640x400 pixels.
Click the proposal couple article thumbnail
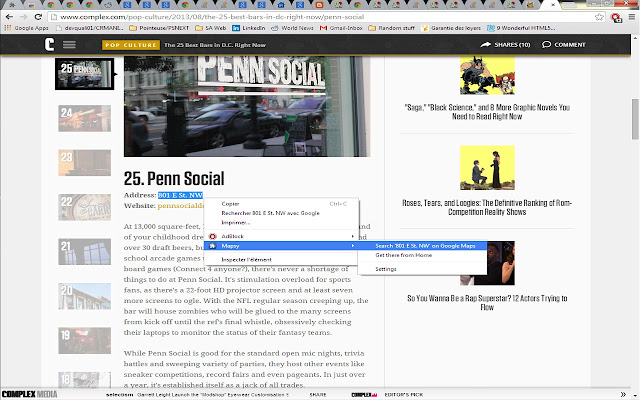coord(487,168)
